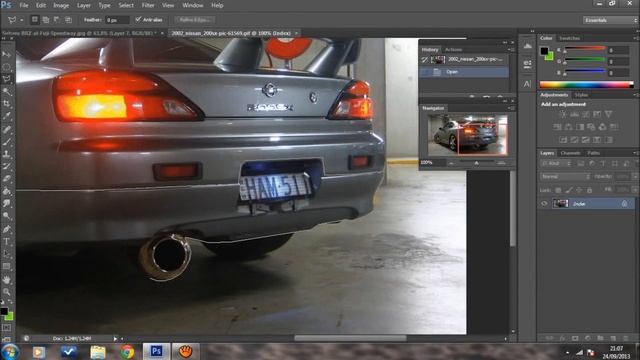Click the Feather value input field
The height and width of the screenshot is (360, 640).
coord(117,20)
